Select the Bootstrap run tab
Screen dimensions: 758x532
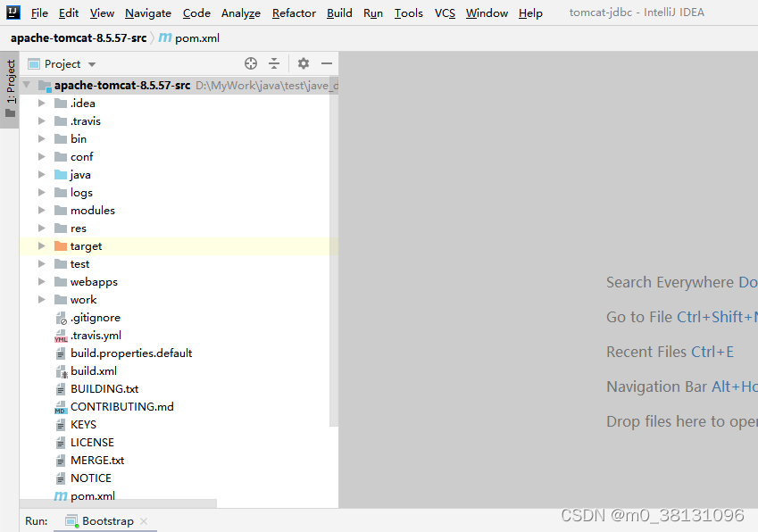[x=105, y=521]
